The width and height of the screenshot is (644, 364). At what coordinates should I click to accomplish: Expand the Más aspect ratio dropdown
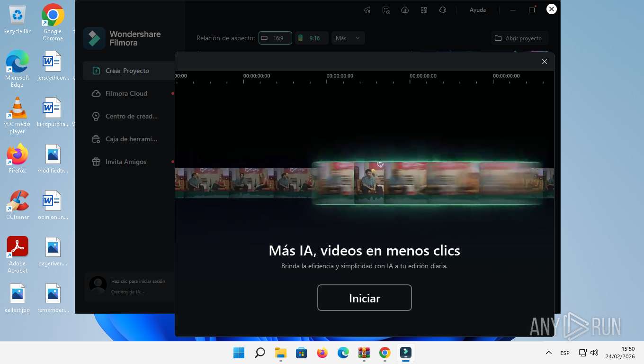[x=348, y=38]
